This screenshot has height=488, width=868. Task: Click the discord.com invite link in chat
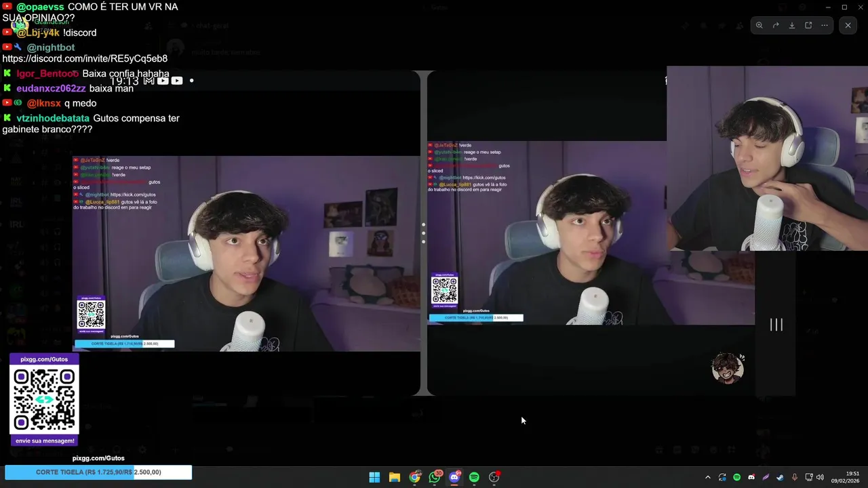point(85,59)
